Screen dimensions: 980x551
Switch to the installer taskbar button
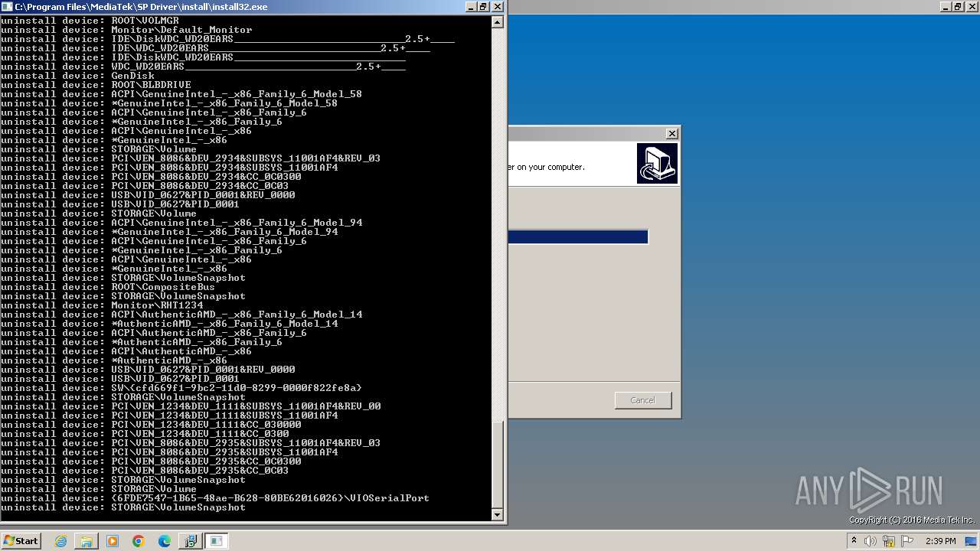click(x=190, y=541)
